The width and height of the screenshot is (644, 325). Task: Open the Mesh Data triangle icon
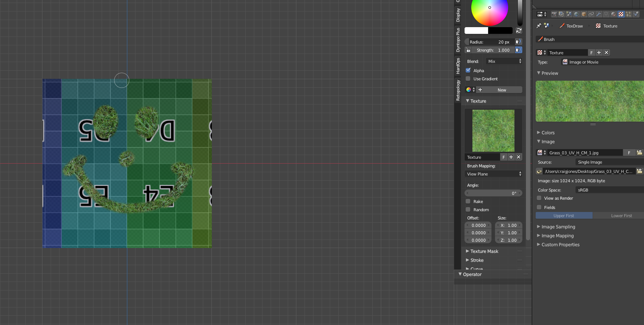pyautogui.click(x=606, y=14)
